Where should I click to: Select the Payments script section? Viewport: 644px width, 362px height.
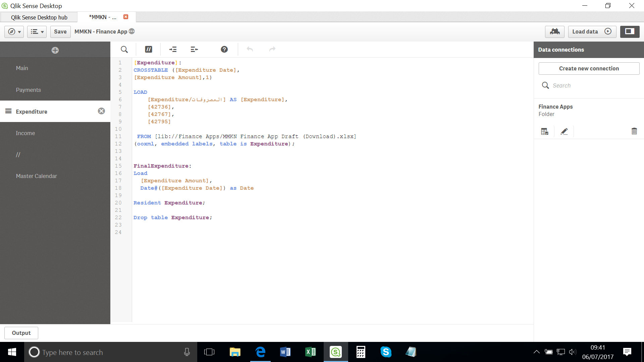(29, 90)
